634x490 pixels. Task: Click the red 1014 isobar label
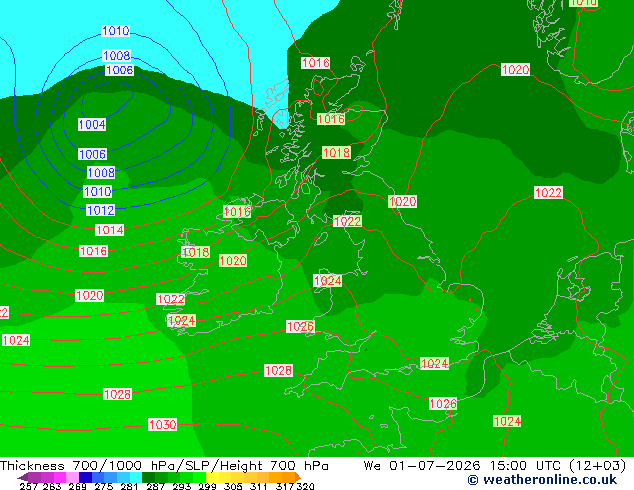110,230
